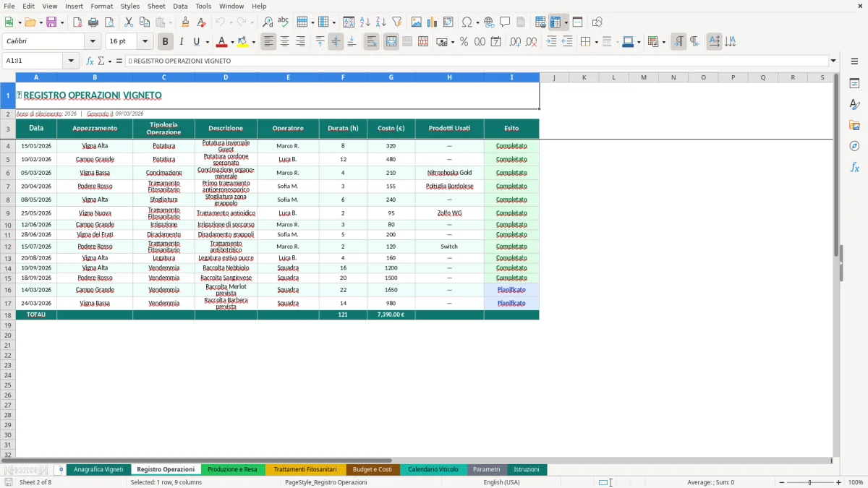The height and width of the screenshot is (488, 868).
Task: Open the Function Wizard
Action: coord(90,61)
